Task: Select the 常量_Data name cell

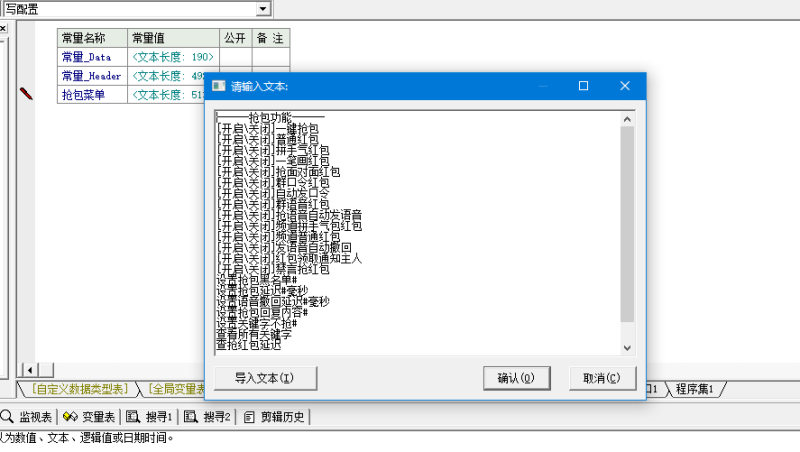Action: 92,57
